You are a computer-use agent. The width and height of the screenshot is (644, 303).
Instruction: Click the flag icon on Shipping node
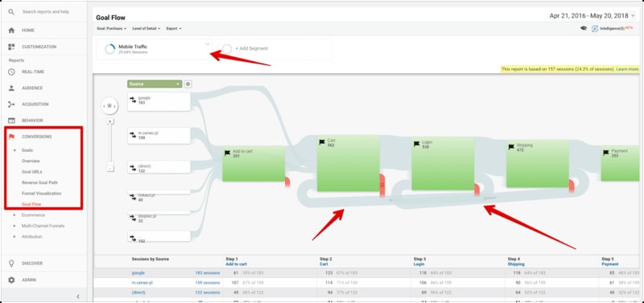(511, 146)
